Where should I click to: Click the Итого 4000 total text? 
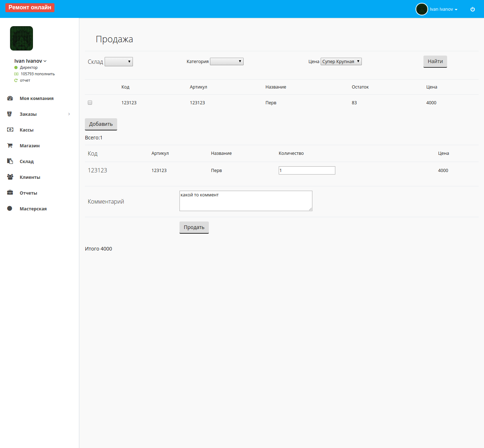click(99, 249)
